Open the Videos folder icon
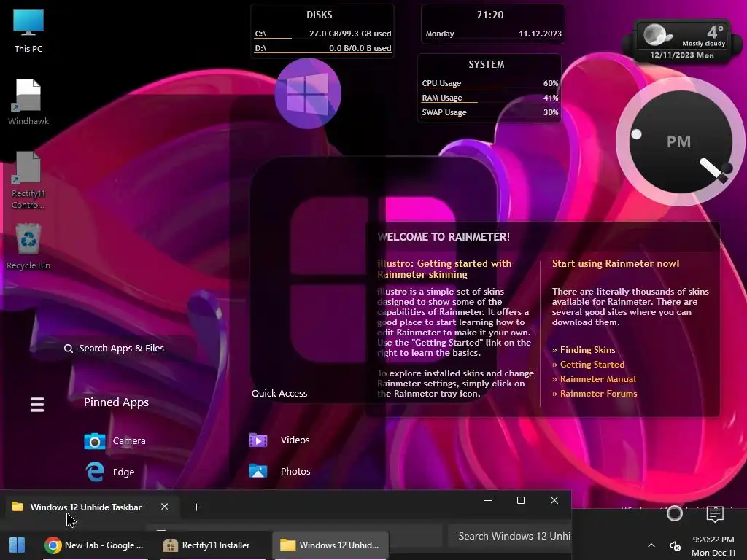747x560 pixels. 258,440
